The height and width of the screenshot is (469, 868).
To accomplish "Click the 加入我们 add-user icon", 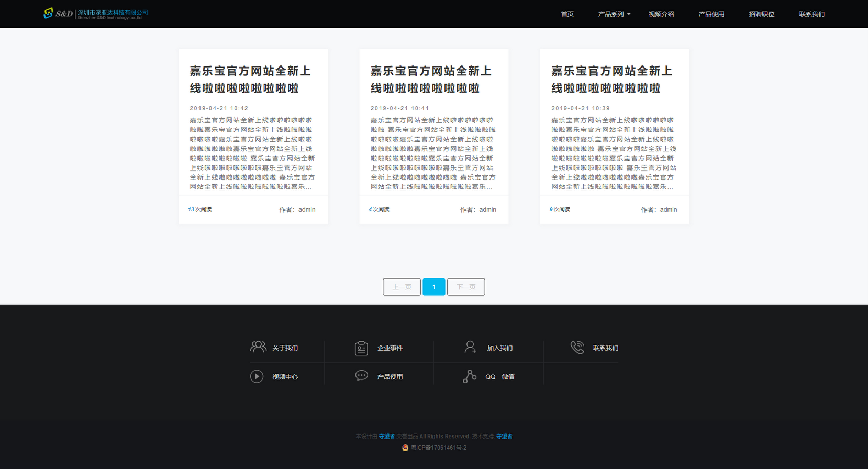I will point(470,347).
